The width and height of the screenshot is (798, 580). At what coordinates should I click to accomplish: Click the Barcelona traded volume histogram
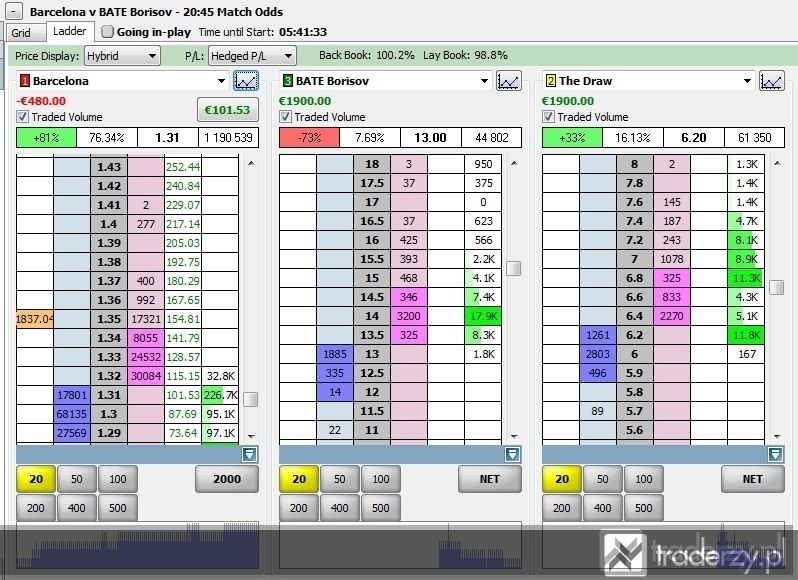tap(137, 545)
